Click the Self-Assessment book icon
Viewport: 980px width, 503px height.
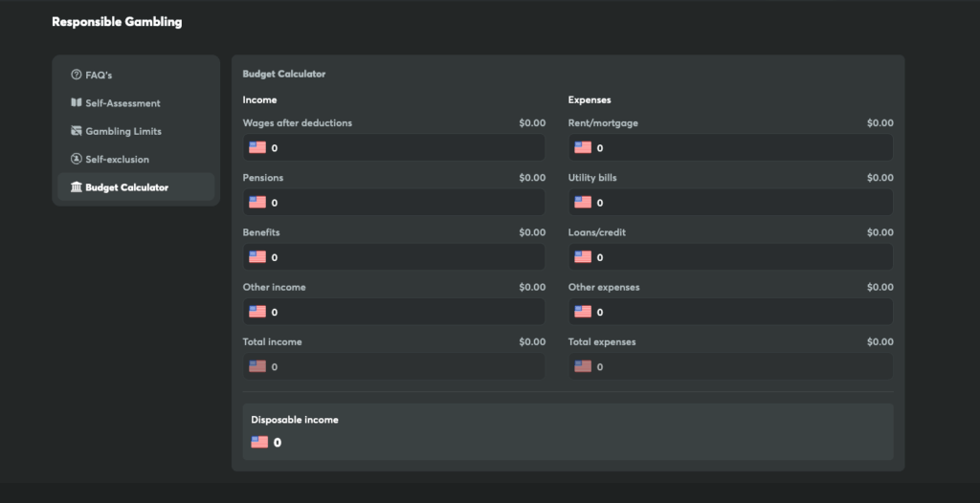click(77, 103)
